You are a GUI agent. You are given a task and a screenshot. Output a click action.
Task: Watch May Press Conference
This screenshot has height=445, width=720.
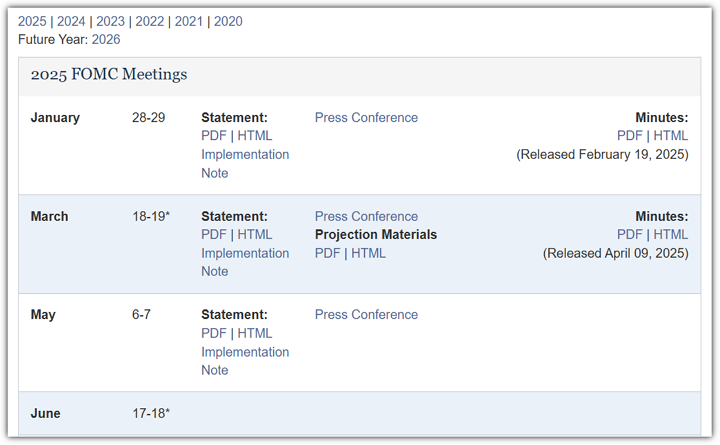coord(366,315)
